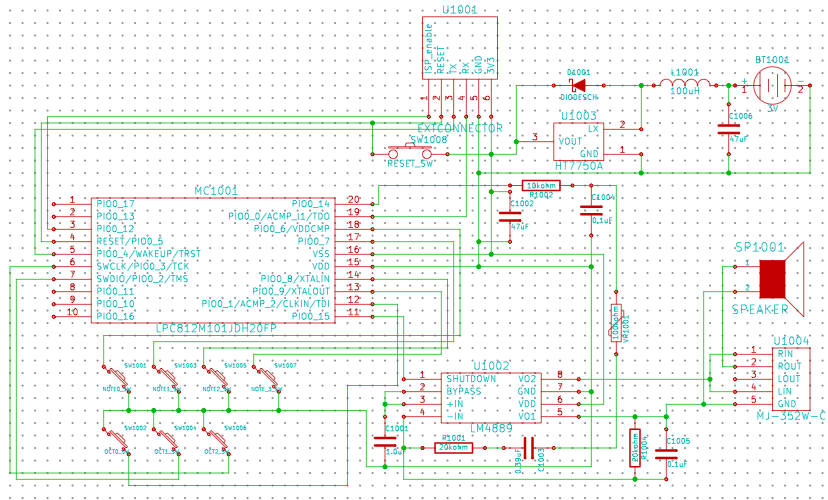The image size is (828, 500).
Task: Click the R1001 20kohm resistor symbol
Action: pyautogui.click(x=454, y=448)
